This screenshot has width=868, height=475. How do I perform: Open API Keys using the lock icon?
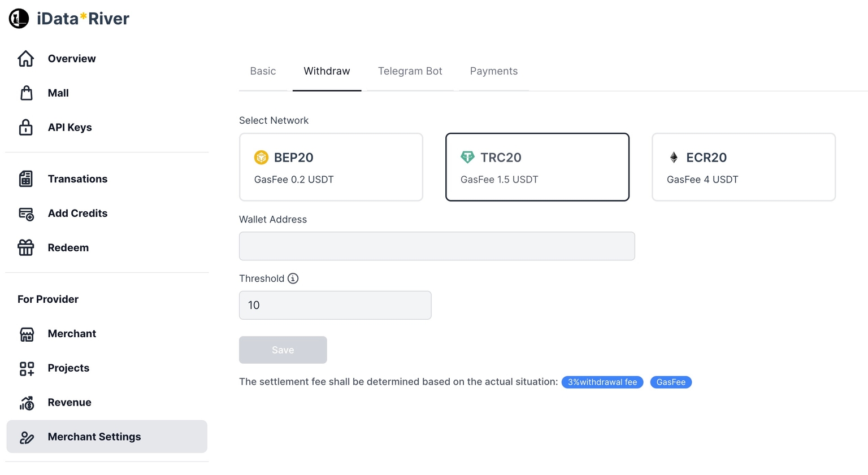[x=26, y=128]
